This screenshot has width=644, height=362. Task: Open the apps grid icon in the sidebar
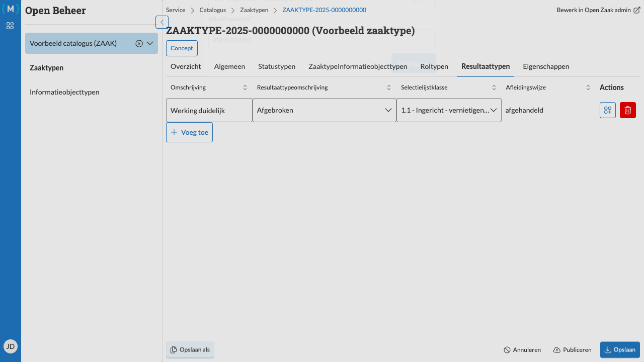pos(10,26)
